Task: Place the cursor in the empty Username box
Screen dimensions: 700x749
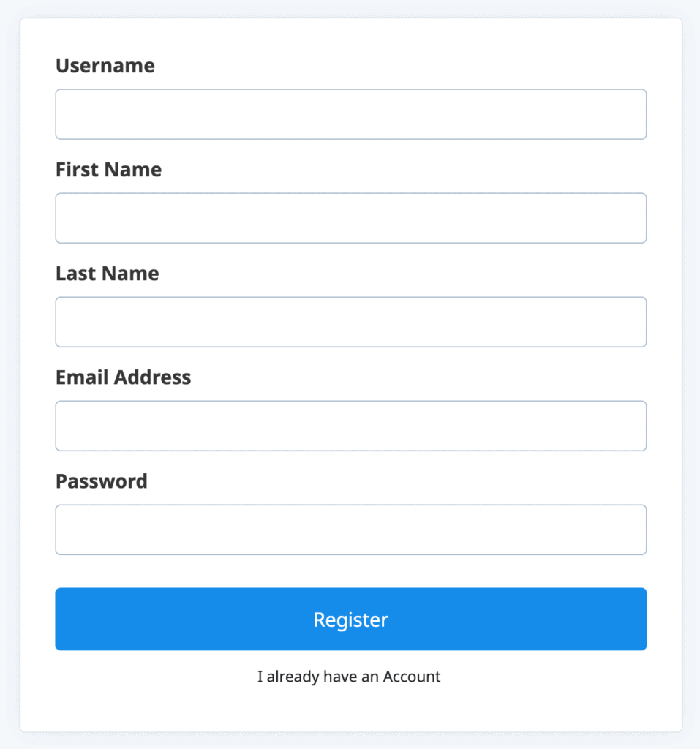Action: (350, 114)
